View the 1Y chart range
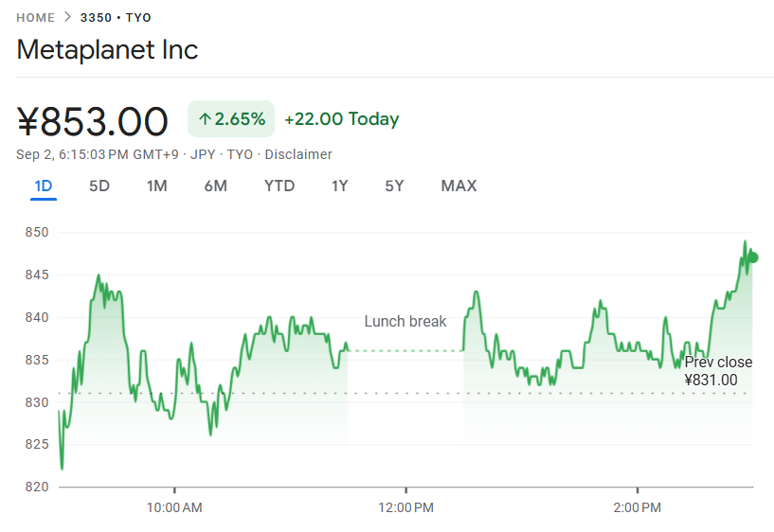This screenshot has width=774, height=532. [x=339, y=186]
